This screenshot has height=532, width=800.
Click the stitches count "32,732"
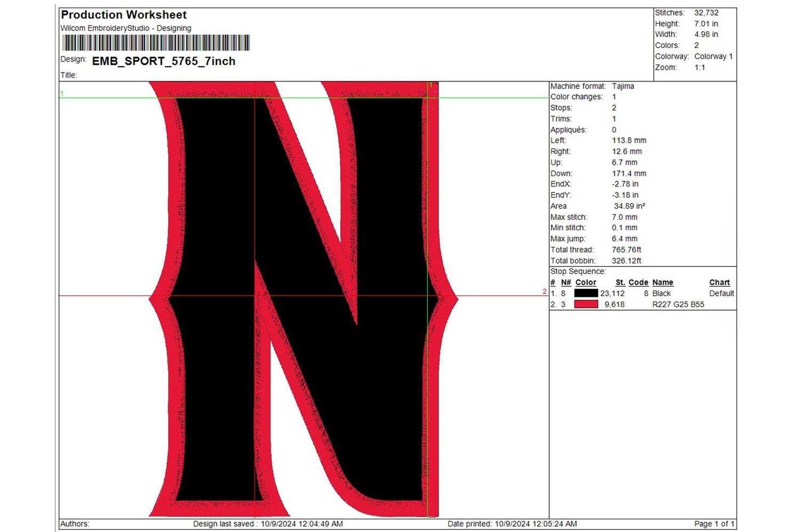(x=707, y=13)
